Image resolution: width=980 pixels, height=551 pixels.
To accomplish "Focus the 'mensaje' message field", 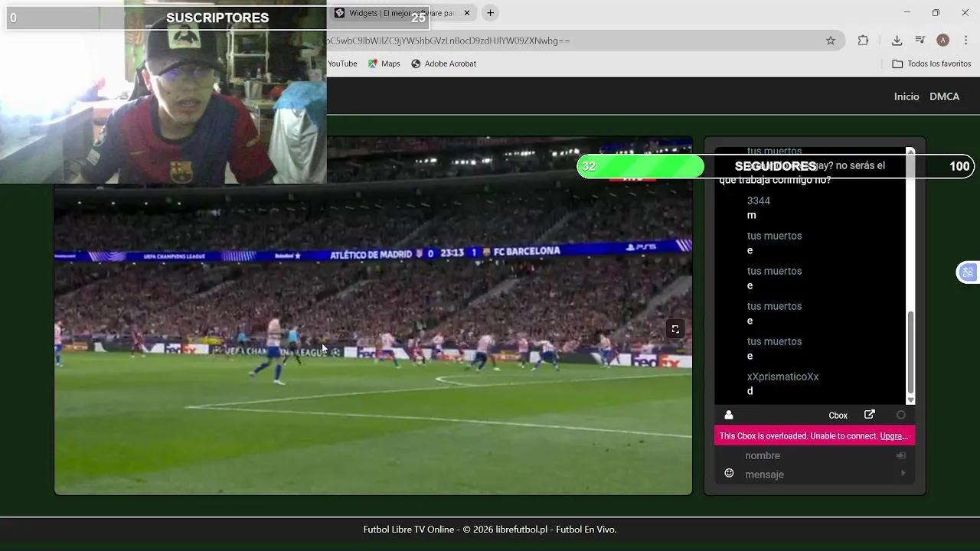I will click(818, 474).
